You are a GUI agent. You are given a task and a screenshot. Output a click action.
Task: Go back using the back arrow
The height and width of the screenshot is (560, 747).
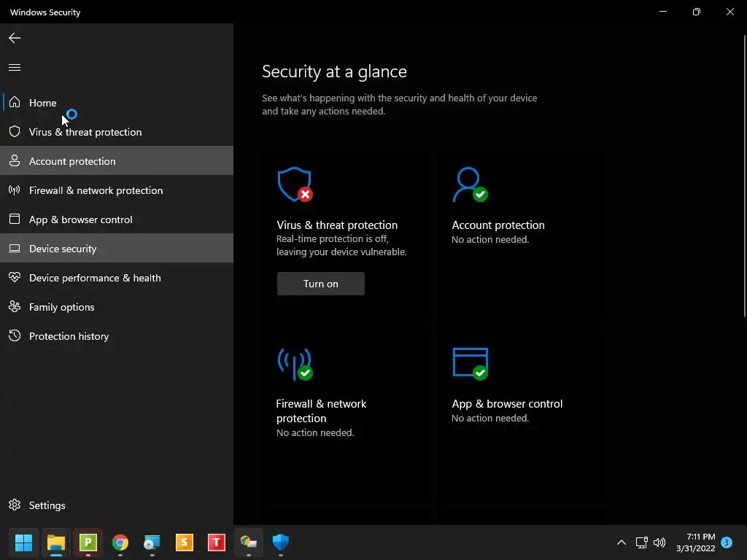[15, 38]
